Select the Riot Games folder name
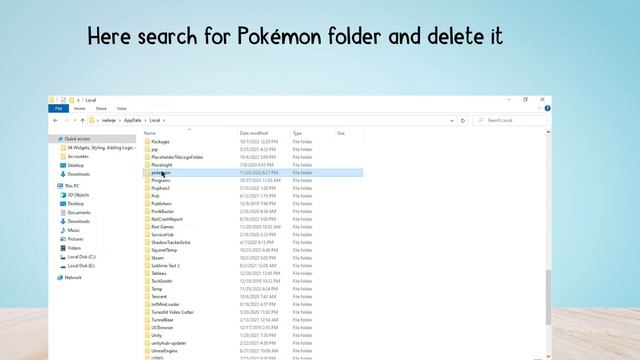 click(x=162, y=227)
